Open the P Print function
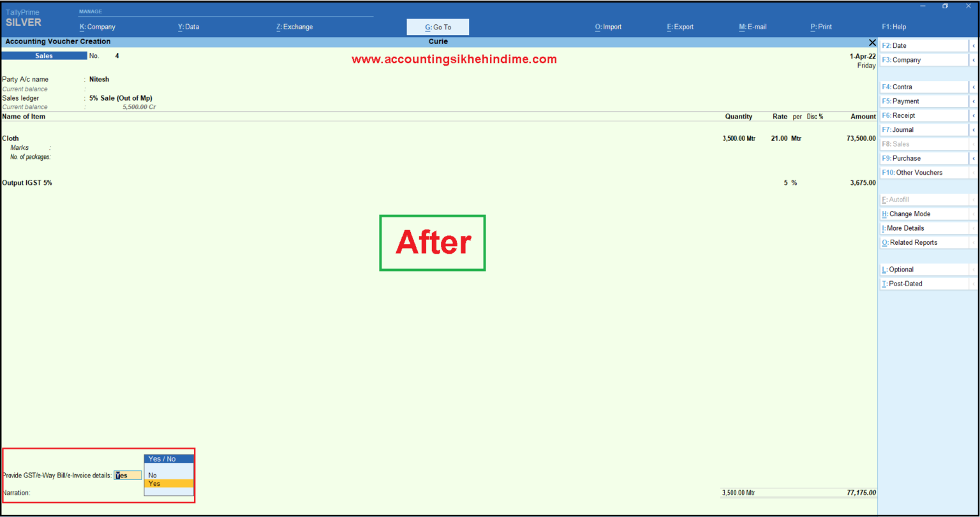 [x=820, y=27]
